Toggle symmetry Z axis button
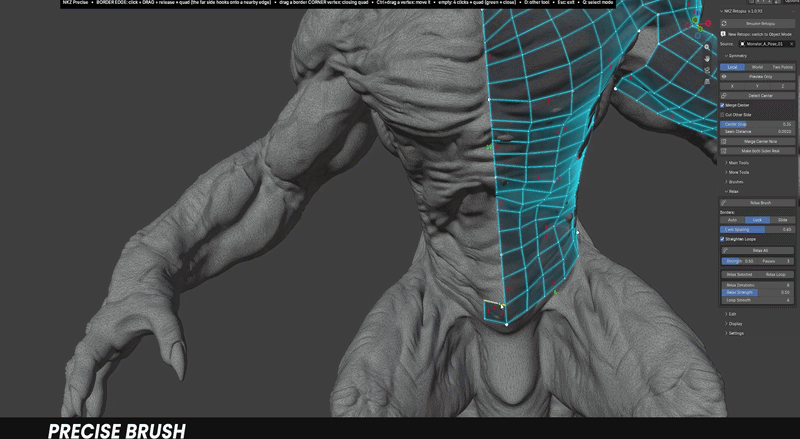The height and width of the screenshot is (439, 800). point(782,86)
